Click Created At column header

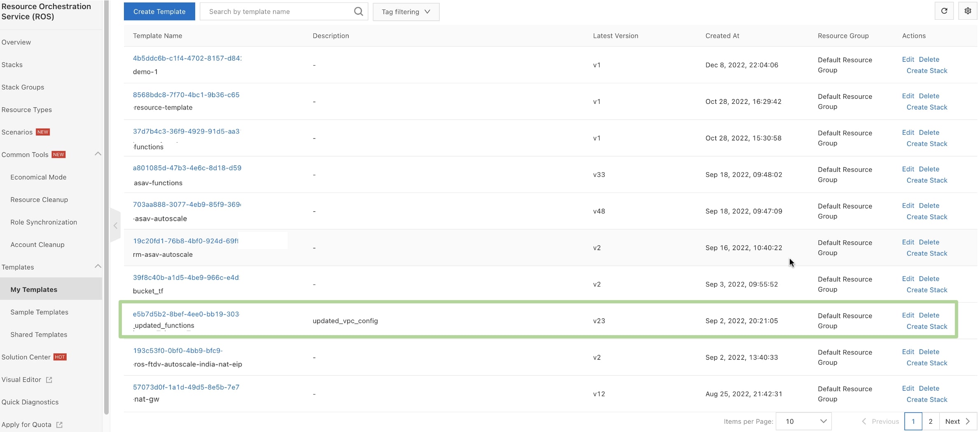click(722, 36)
